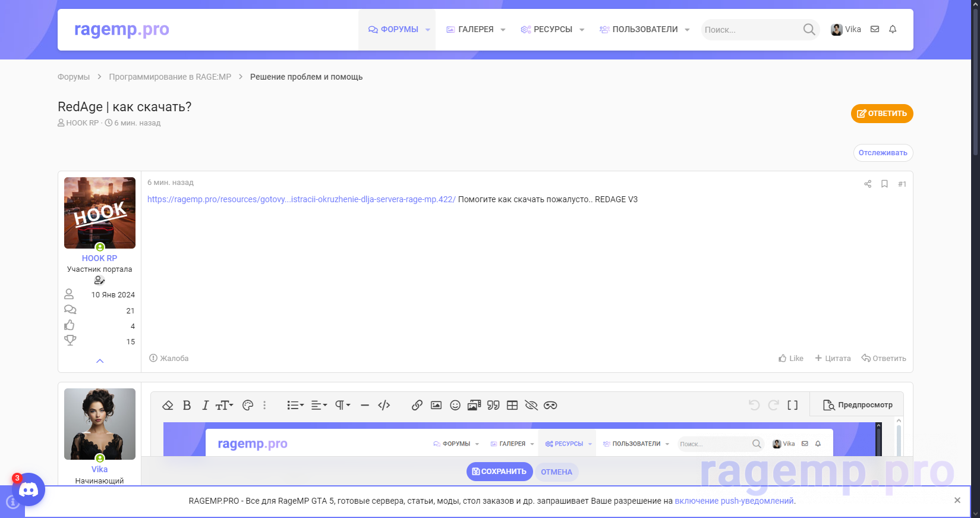Open more formatting options menu
Screen dimensions: 980x518
(264, 405)
